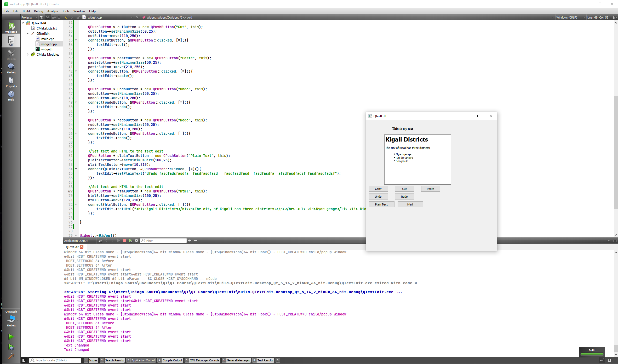Select CMakeLists.txt in project tree
Screen dimensions: 618x364
pos(47,28)
